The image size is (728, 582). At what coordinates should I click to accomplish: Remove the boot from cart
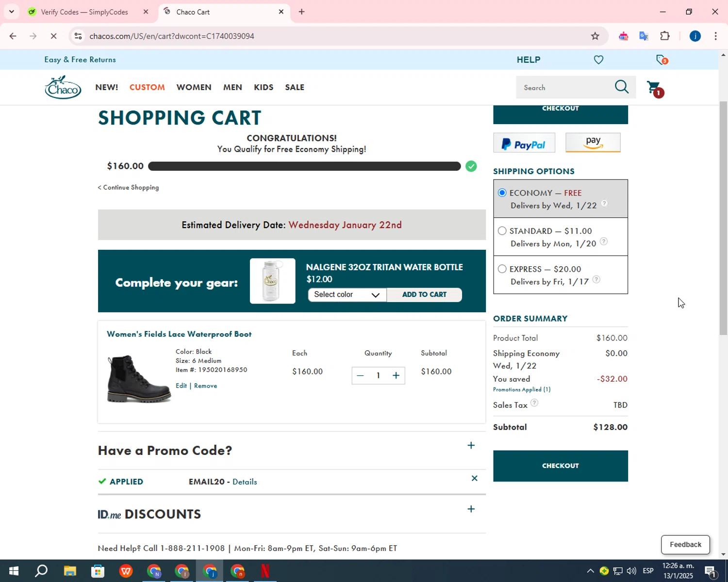[205, 386]
